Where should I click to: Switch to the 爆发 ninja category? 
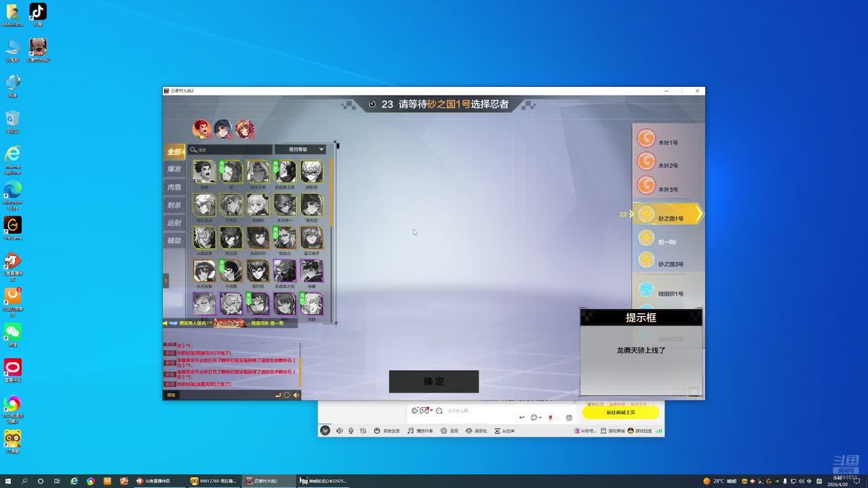point(174,169)
